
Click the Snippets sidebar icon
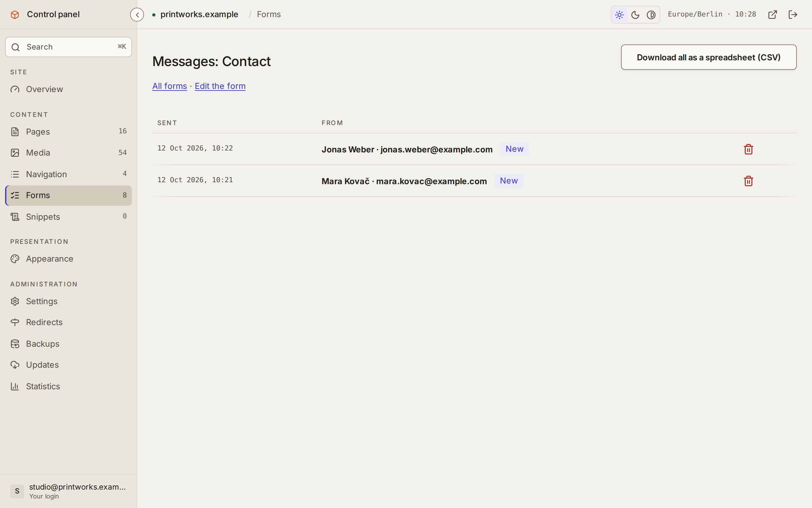click(15, 217)
